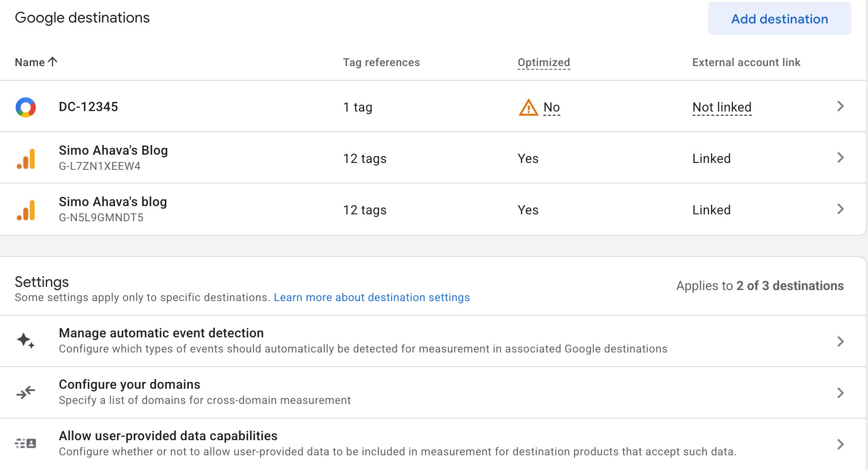Expand user-provided data capabilities chevron
Image resolution: width=868 pixels, height=470 pixels.
840,444
